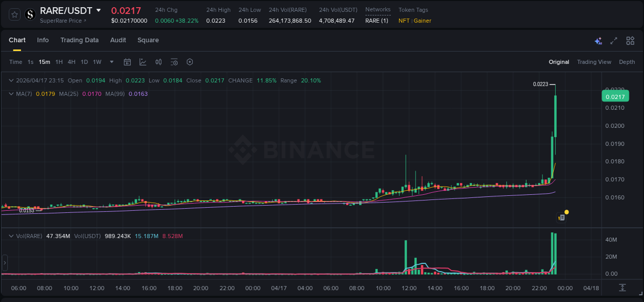Image resolution: width=644 pixels, height=302 pixels.
Task: Toggle RARE/USDT as a favorite pair
Action: (x=14, y=14)
